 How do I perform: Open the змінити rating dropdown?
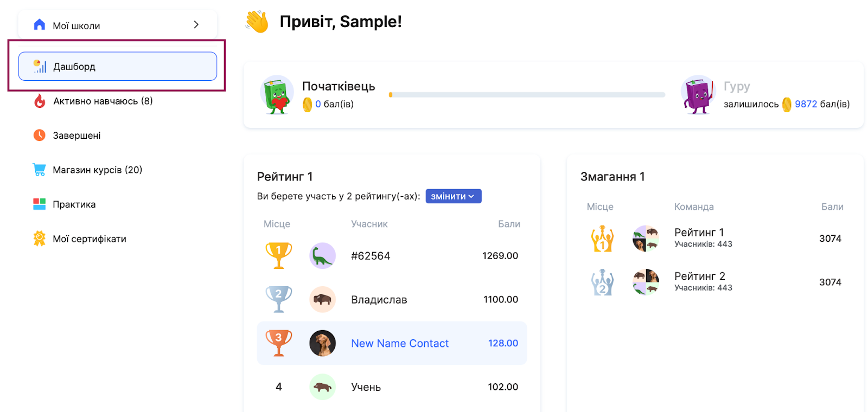[454, 196]
